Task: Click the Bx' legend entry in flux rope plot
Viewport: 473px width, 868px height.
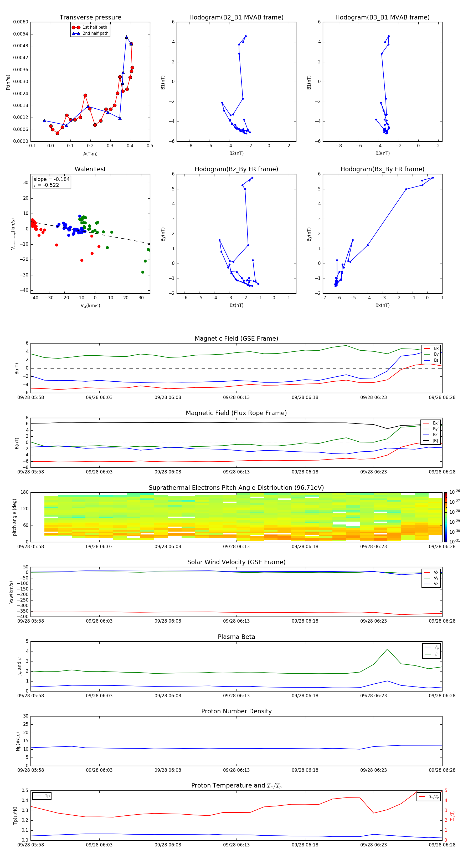Action: (431, 423)
